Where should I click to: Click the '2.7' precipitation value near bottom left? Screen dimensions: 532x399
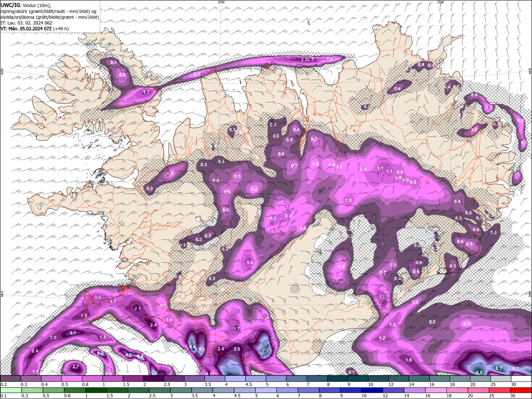coord(75,367)
